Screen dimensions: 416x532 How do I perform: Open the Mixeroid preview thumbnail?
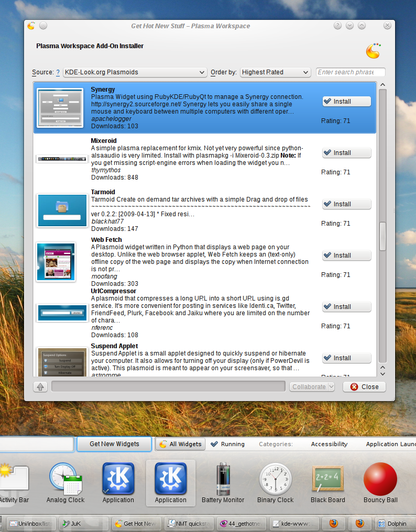coord(62,159)
